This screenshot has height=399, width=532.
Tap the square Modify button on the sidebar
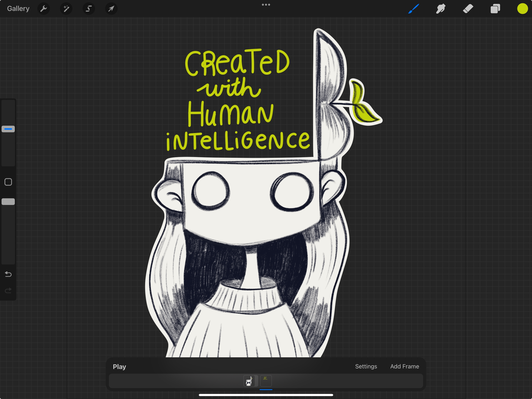pyautogui.click(x=8, y=182)
